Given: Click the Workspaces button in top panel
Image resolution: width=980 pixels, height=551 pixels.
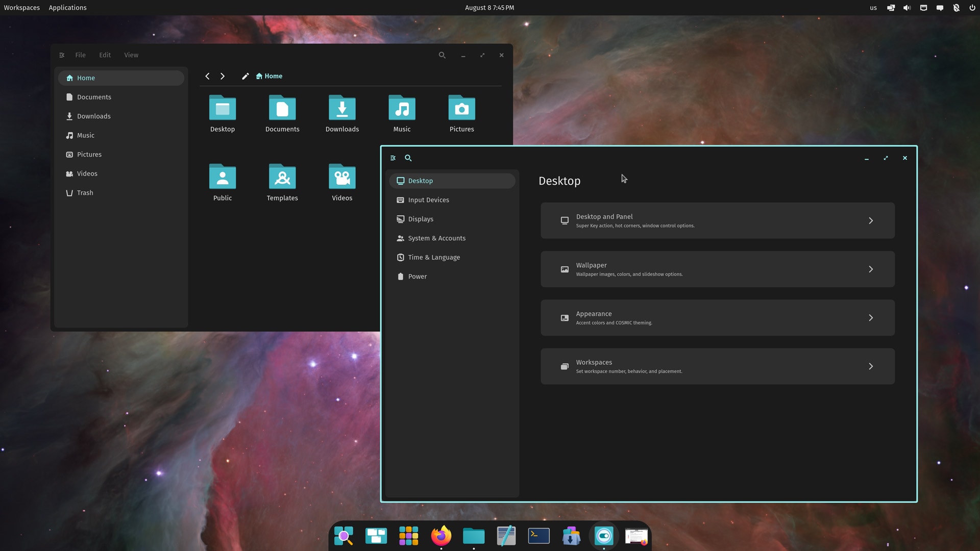Looking at the screenshot, I should pyautogui.click(x=22, y=8).
